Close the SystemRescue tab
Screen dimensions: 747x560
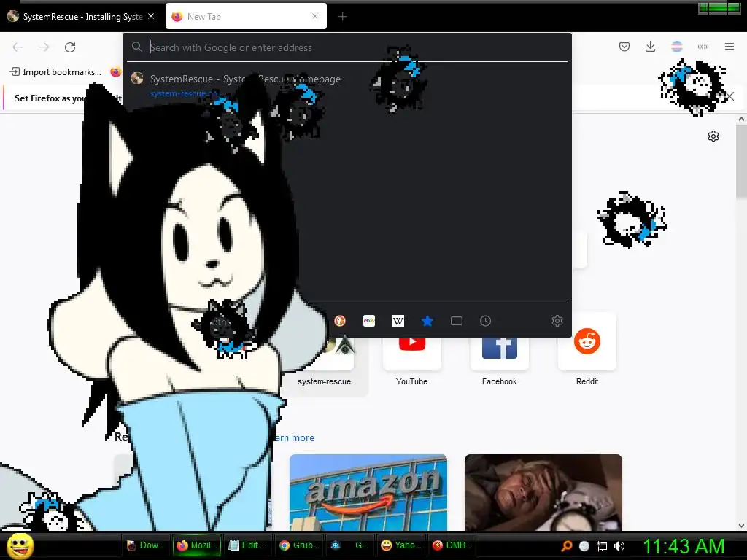pos(151,16)
